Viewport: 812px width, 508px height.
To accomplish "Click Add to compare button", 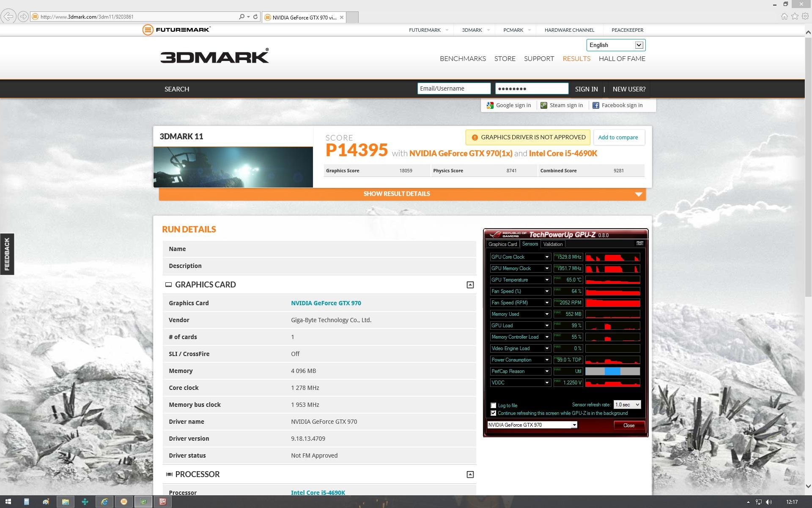I will (617, 137).
